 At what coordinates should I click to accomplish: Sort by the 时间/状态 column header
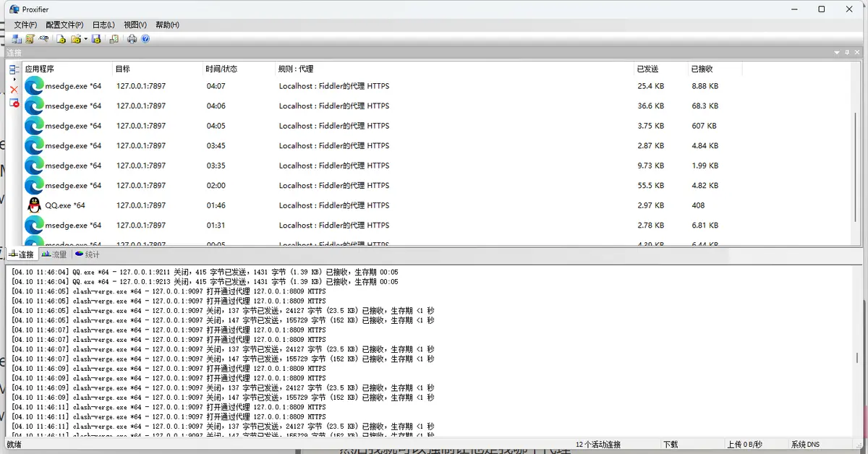coord(239,69)
